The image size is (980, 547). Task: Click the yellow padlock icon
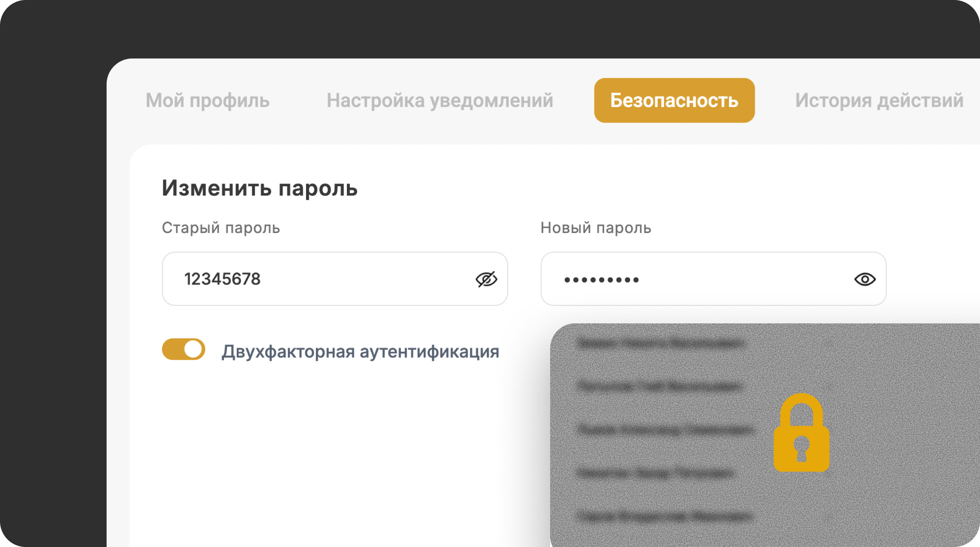(801, 433)
